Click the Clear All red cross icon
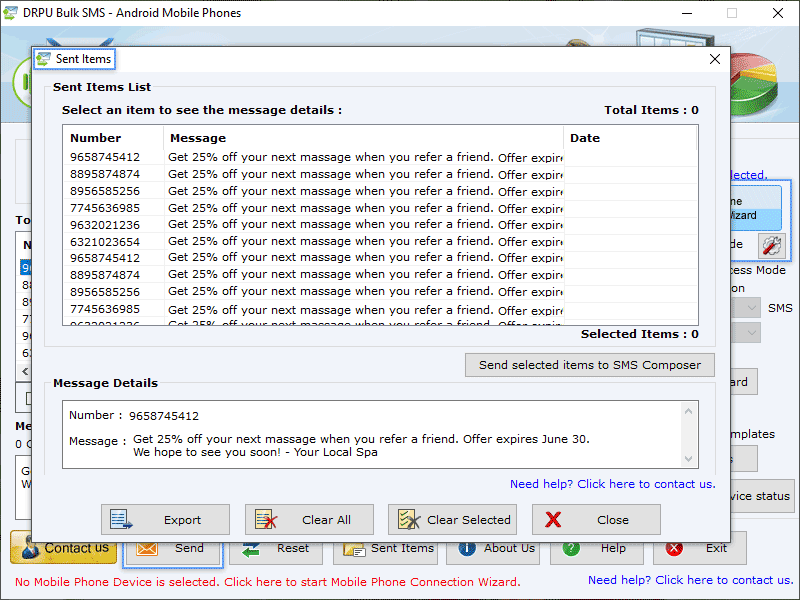This screenshot has width=800, height=600. click(267, 519)
